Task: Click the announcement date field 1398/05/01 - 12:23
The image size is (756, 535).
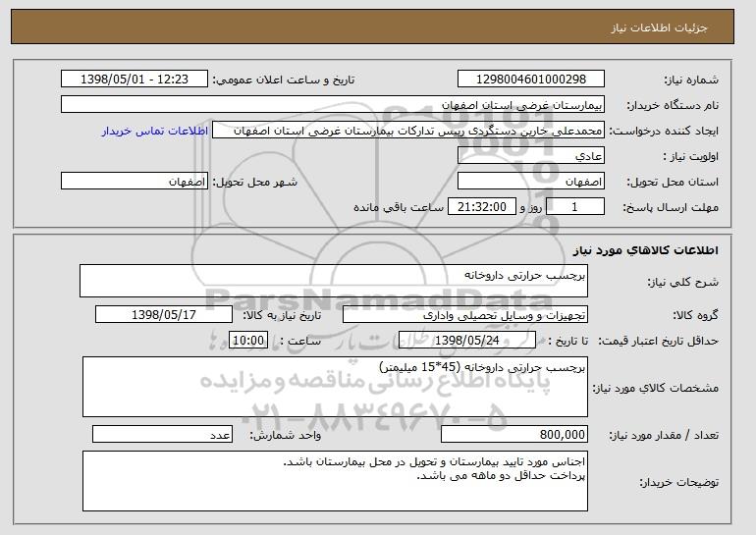Action: (x=135, y=80)
